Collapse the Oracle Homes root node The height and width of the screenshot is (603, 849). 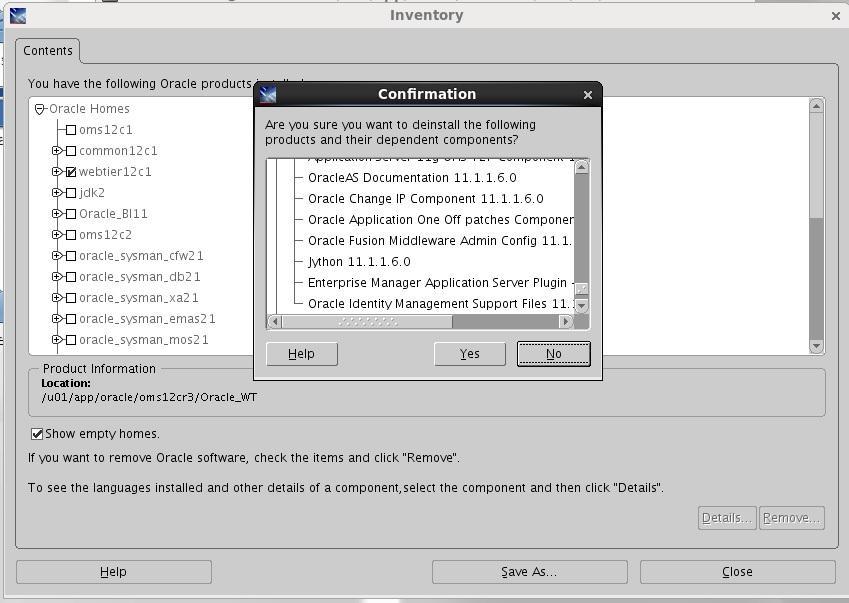[40, 109]
